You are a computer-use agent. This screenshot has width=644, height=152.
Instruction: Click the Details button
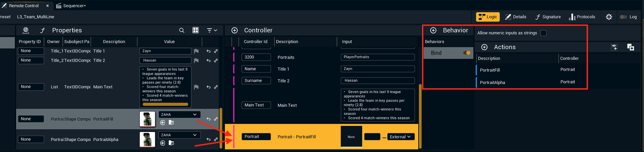point(515,17)
